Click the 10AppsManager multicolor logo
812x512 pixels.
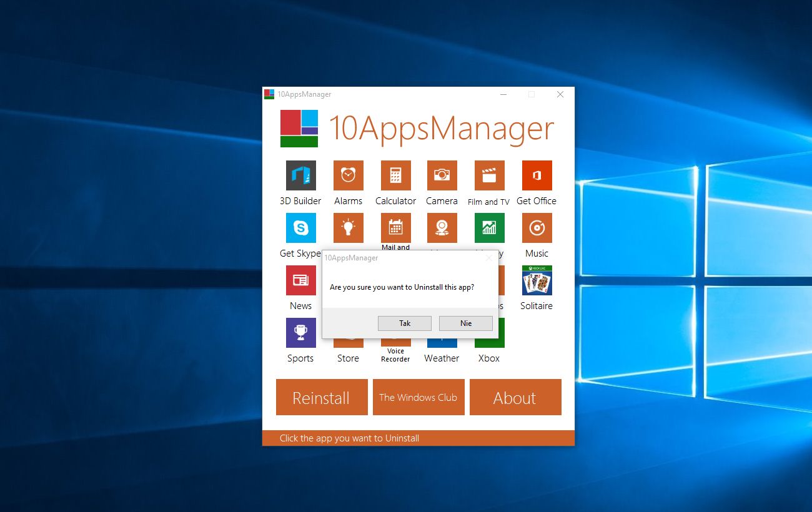point(299,129)
